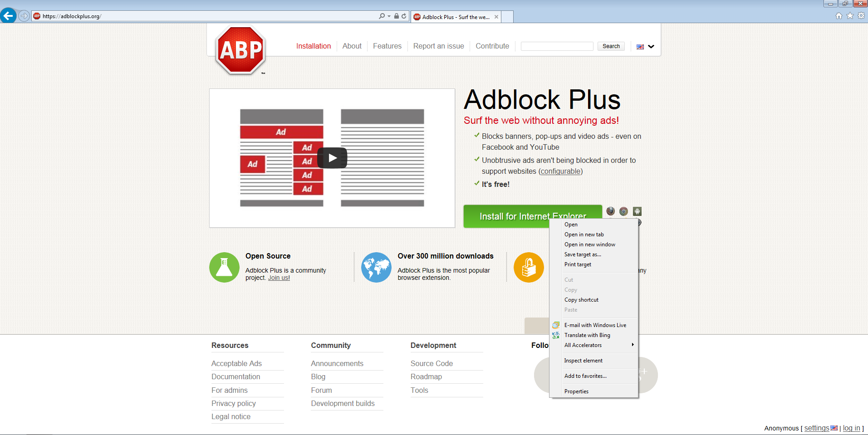Click the site Search button

tap(611, 46)
